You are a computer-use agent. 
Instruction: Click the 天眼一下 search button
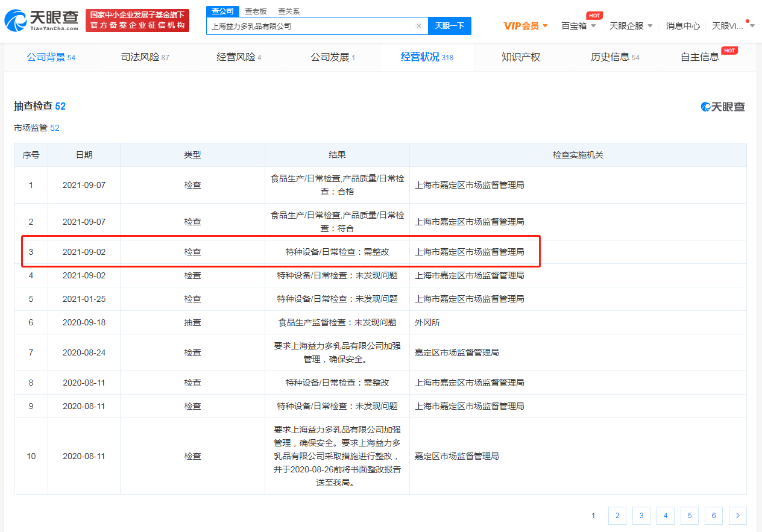450,26
